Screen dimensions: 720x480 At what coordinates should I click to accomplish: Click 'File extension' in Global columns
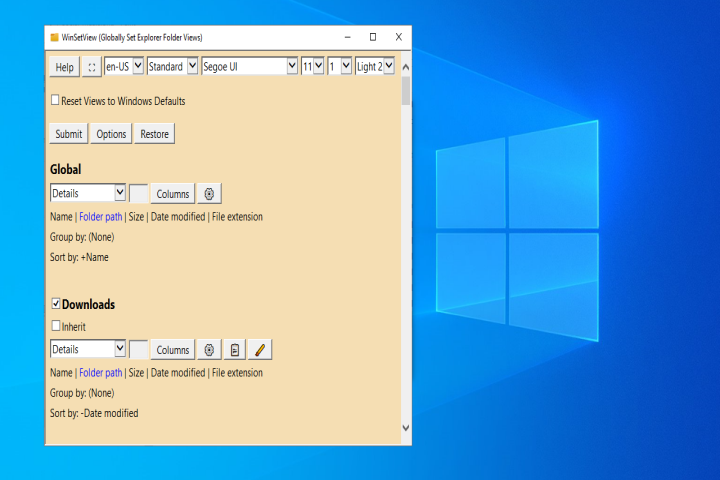[x=237, y=217]
